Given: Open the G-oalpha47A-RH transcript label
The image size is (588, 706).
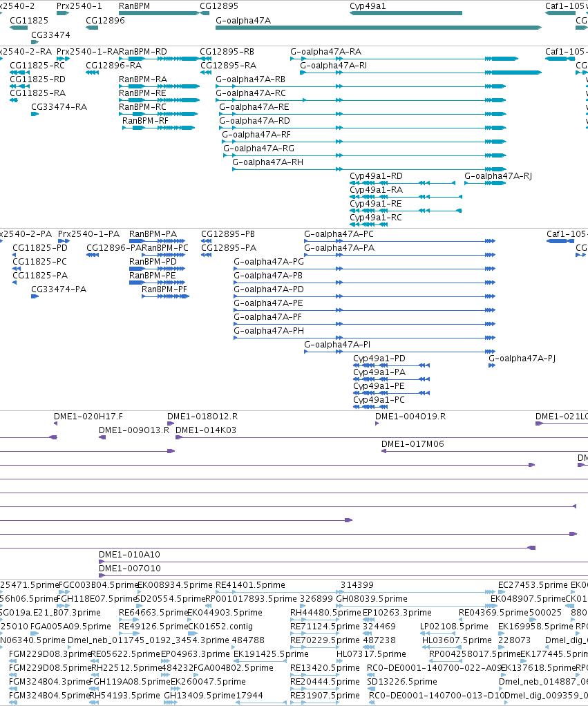Looking at the screenshot, I should [267, 162].
